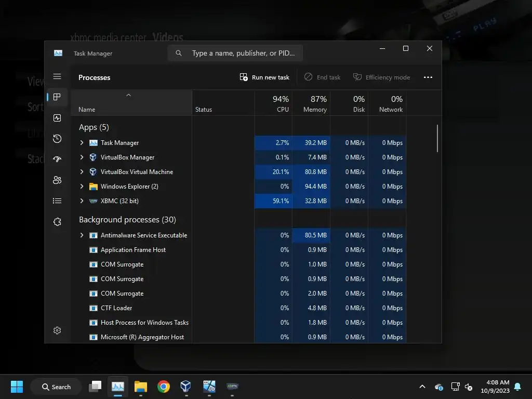Open the Performance page icon in sidebar
Viewport: 532px width, 399px height.
pyautogui.click(x=57, y=118)
